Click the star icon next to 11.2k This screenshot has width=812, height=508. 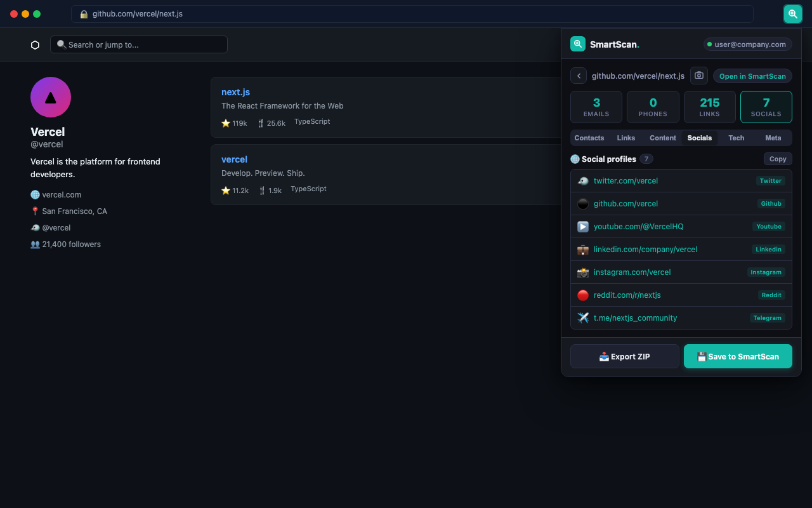(226, 190)
